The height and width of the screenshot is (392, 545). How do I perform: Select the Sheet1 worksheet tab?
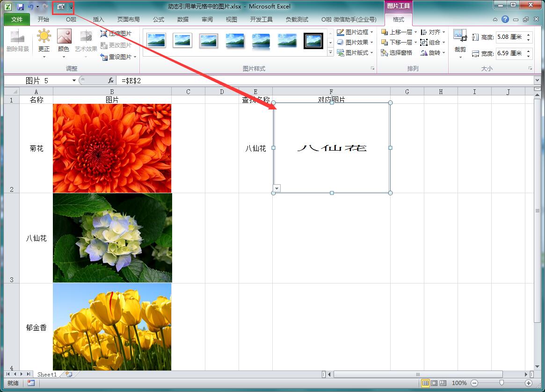coord(47,374)
